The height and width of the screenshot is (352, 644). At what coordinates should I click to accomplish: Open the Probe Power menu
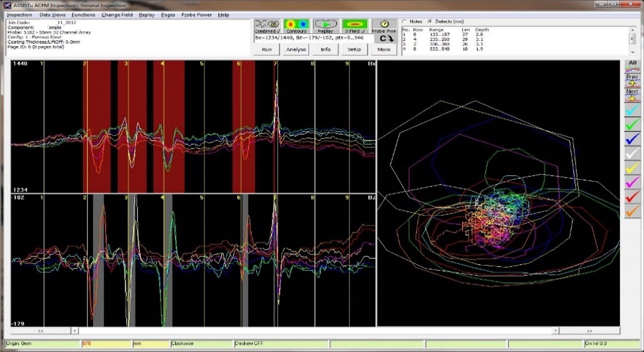(196, 15)
